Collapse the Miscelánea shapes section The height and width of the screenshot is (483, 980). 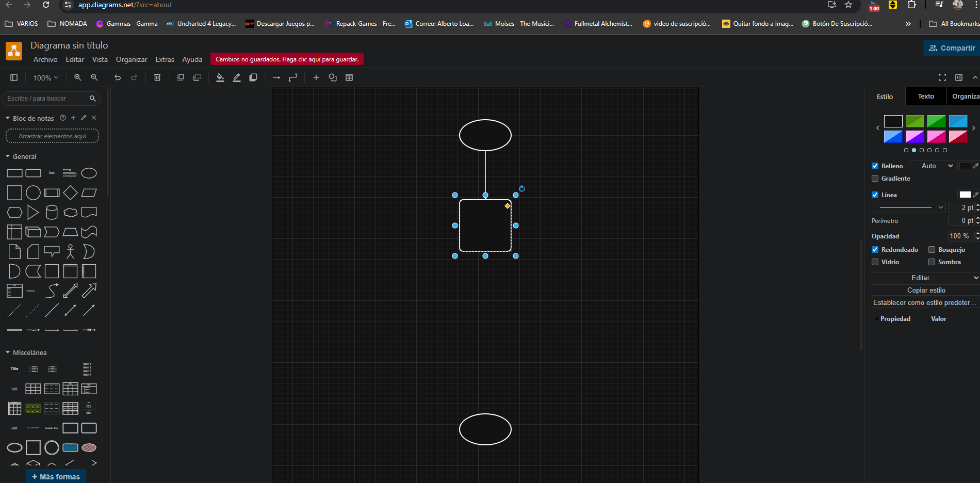pos(8,352)
